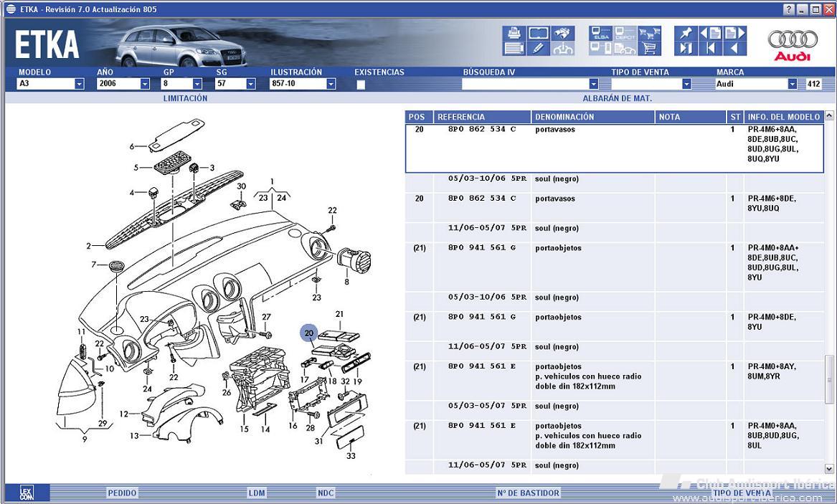
Task: Select 8P0 941 561 G row with PR-4M0+8AA+
Action: (x=615, y=267)
